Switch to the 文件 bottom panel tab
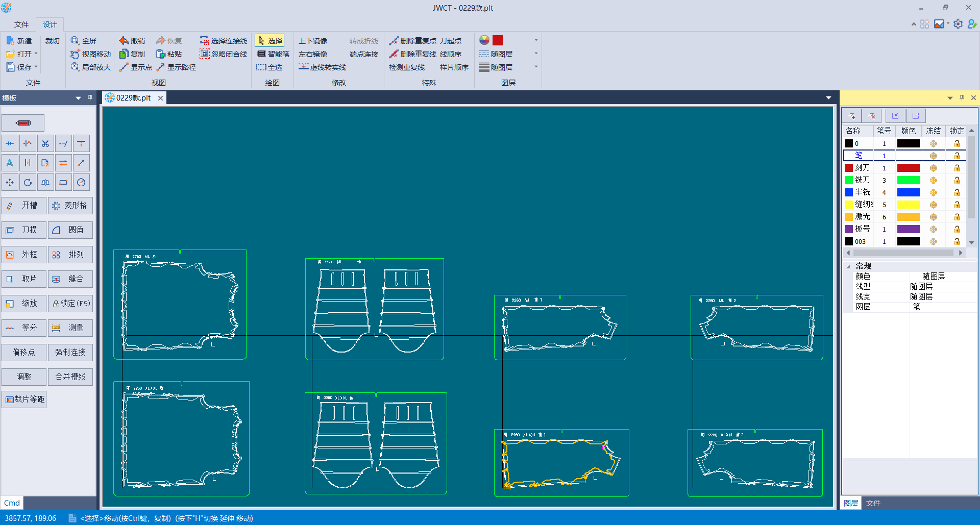The image size is (980, 525). click(x=873, y=503)
